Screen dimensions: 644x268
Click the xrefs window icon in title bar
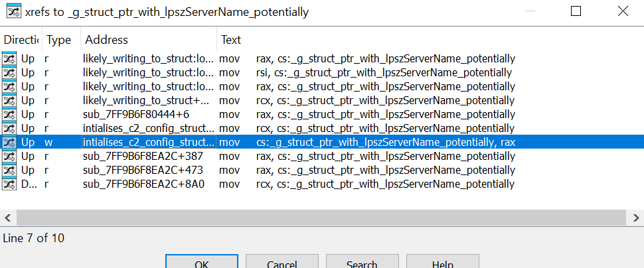(x=11, y=11)
